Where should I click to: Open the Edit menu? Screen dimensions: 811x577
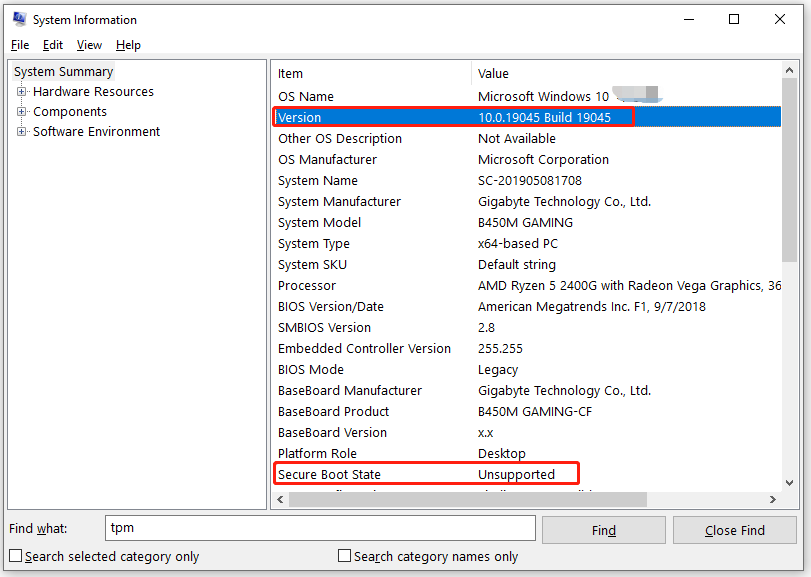(x=52, y=45)
